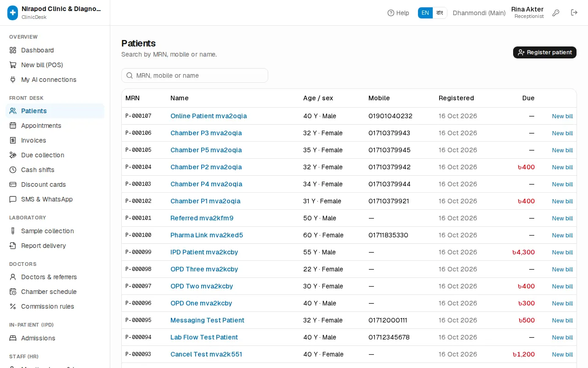
Task: Click the ৳4,300 due amount
Action: point(524,252)
